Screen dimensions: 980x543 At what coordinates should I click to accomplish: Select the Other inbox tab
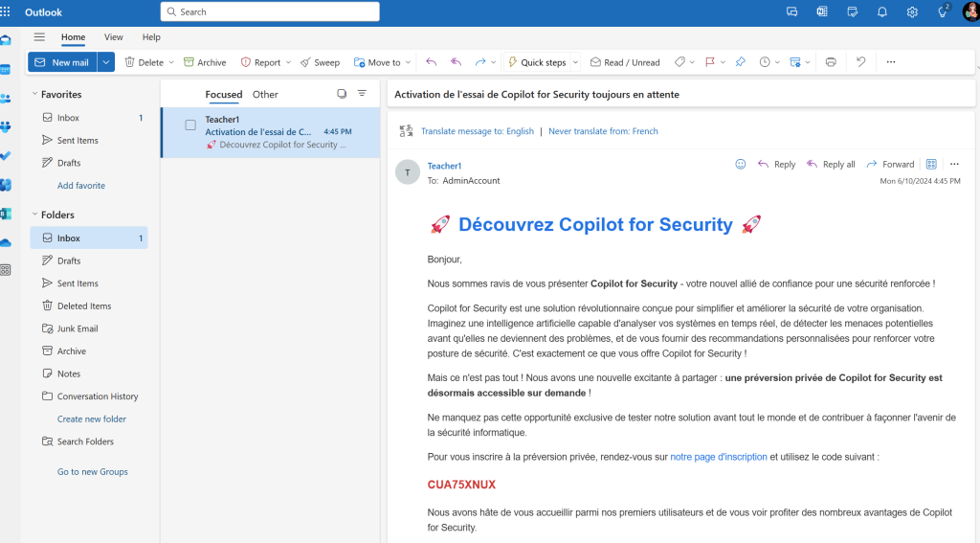click(265, 95)
